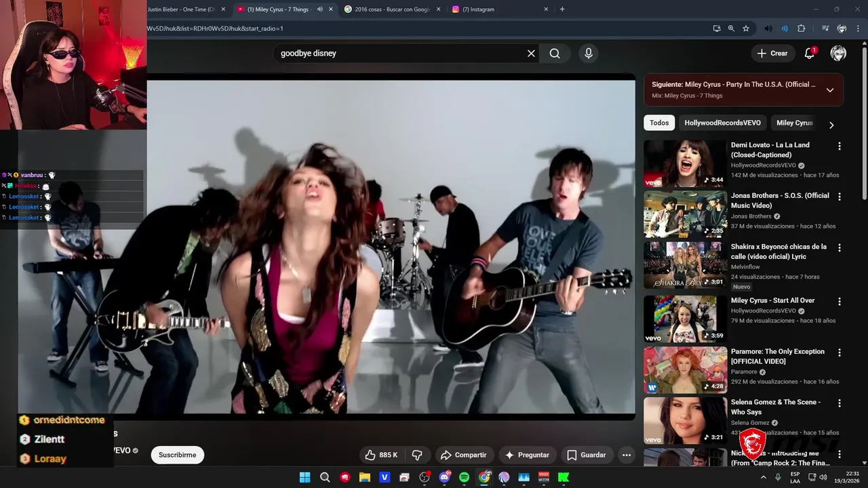
Task: Open options menu for Jonas Brothers S.O.S.
Action: click(x=840, y=197)
